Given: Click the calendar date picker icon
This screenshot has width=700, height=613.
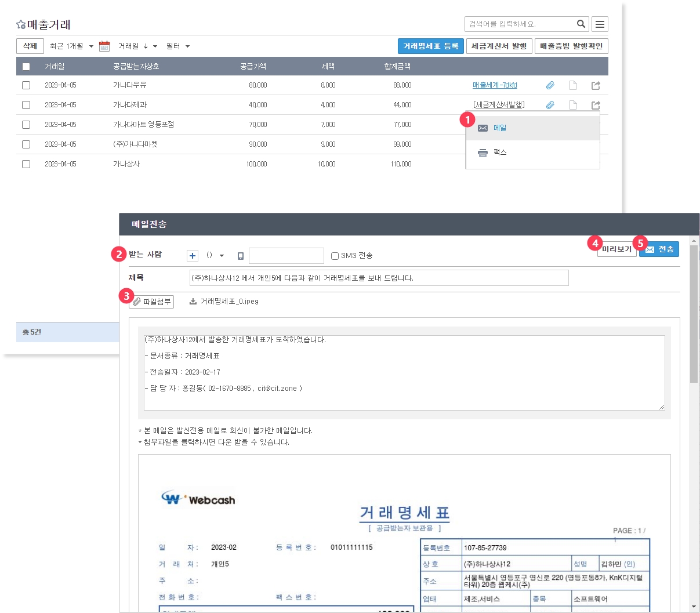Looking at the screenshot, I should (104, 46).
